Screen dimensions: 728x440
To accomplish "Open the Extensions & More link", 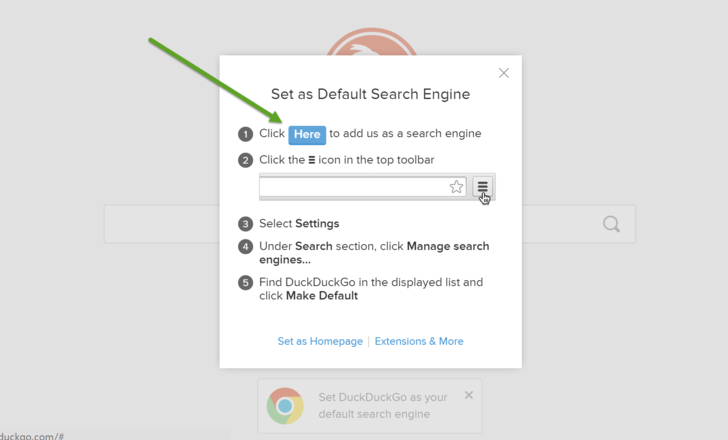I will 419,341.
